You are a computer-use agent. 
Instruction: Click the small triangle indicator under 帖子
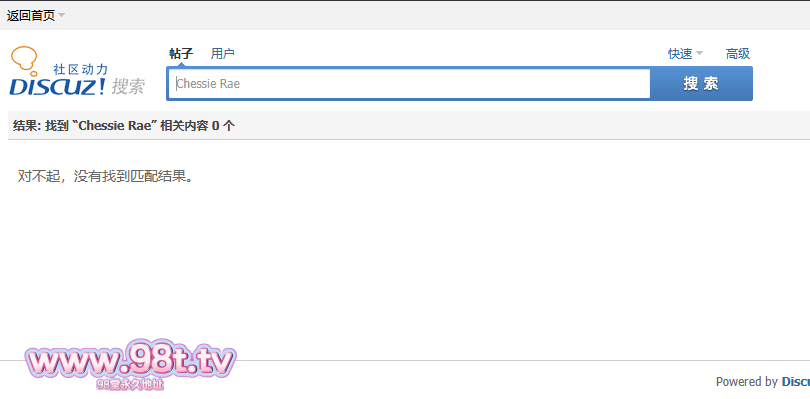pos(181,64)
